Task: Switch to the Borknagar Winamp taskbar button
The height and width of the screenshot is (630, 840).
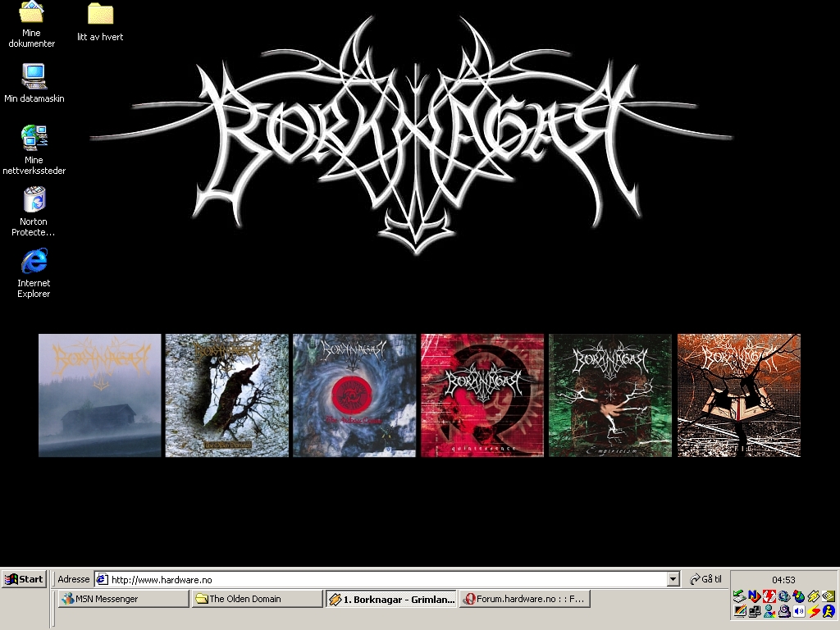Action: click(391, 599)
